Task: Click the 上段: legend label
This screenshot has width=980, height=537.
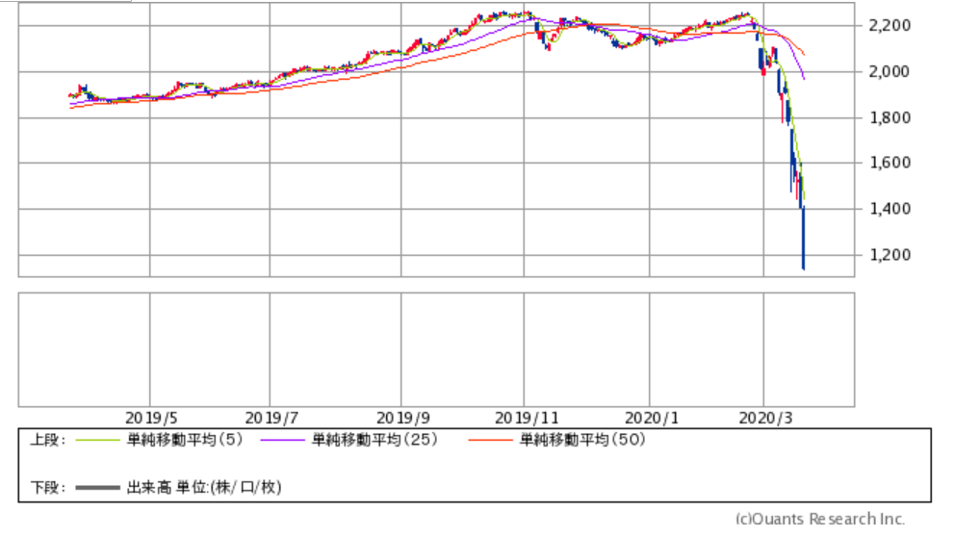Action: tap(47, 440)
